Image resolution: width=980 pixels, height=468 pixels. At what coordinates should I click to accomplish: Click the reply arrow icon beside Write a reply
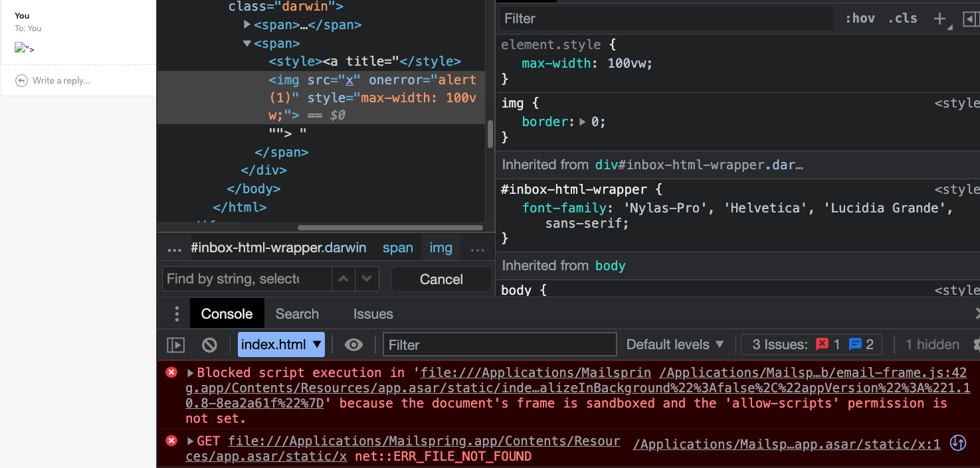coord(21,80)
